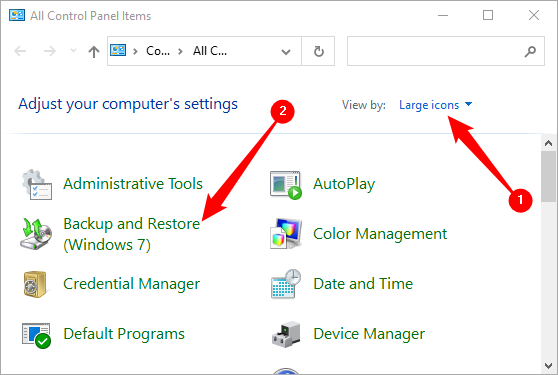558x375 pixels.
Task: Open the Administrative Tools icon
Action: click(x=37, y=184)
